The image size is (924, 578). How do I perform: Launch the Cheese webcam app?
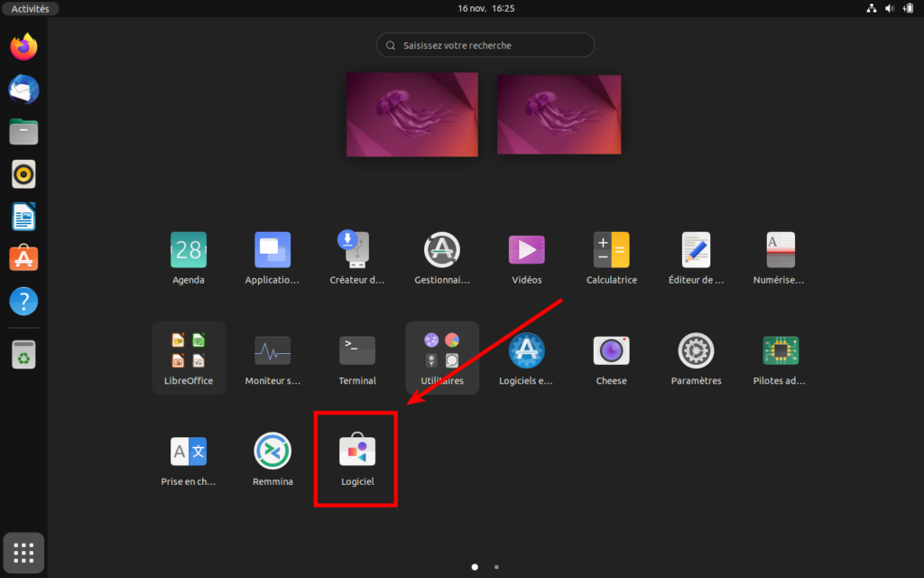pos(611,350)
